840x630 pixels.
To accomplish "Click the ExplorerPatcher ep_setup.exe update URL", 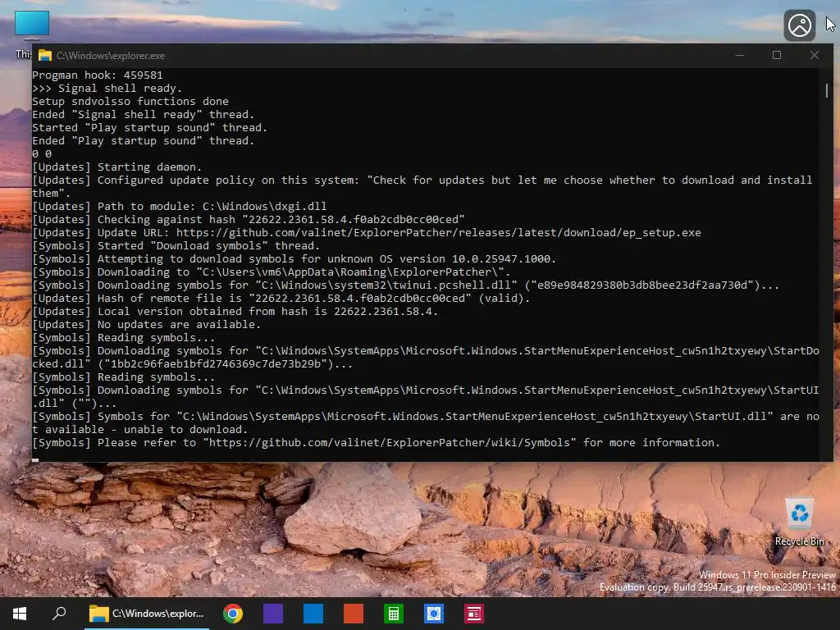I will tap(438, 232).
